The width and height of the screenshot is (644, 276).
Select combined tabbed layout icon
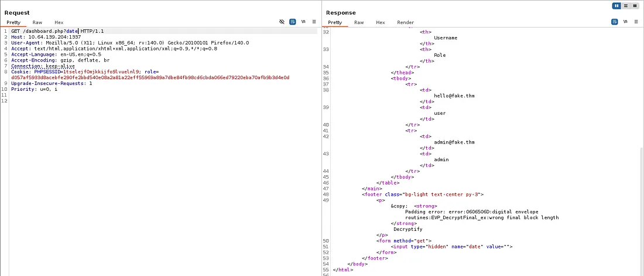pos(635,6)
